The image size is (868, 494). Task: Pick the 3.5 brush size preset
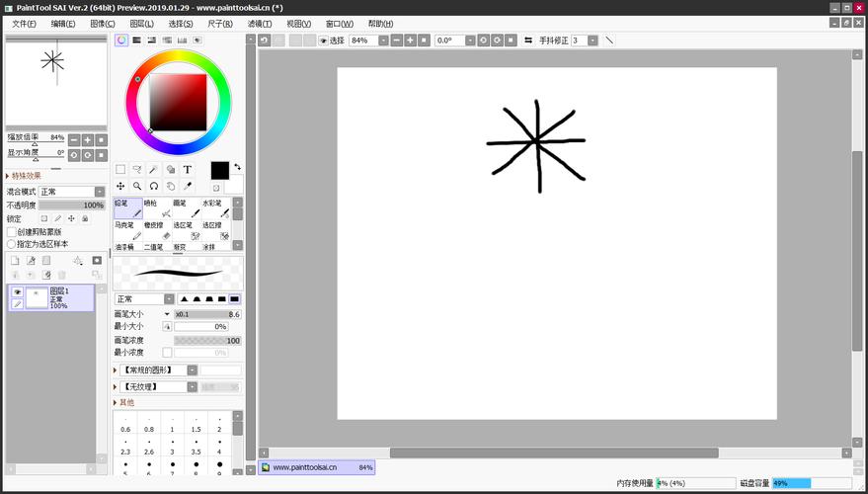point(196,451)
